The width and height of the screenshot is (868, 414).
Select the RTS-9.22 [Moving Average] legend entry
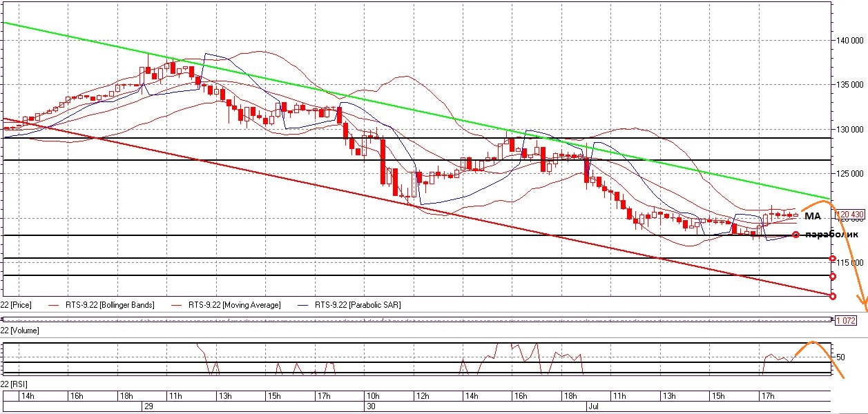tap(235, 304)
